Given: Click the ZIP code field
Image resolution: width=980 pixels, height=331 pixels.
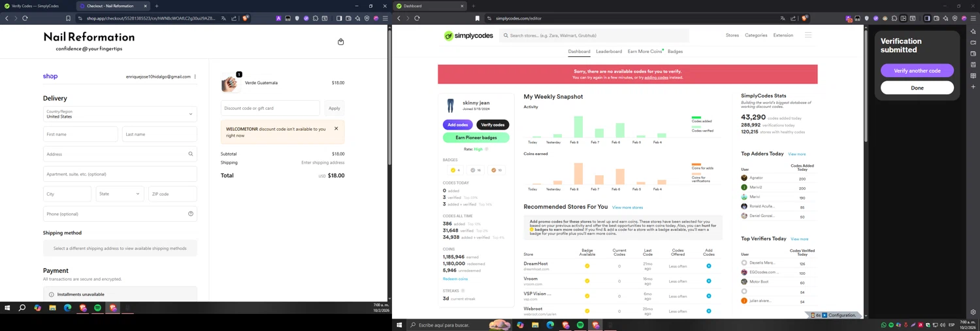Looking at the screenshot, I should tap(172, 194).
